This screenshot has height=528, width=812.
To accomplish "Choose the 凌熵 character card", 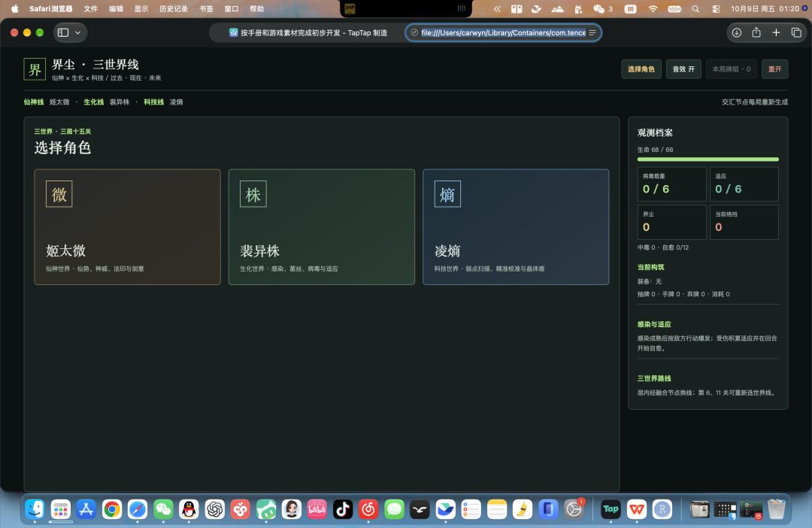I will click(x=516, y=227).
